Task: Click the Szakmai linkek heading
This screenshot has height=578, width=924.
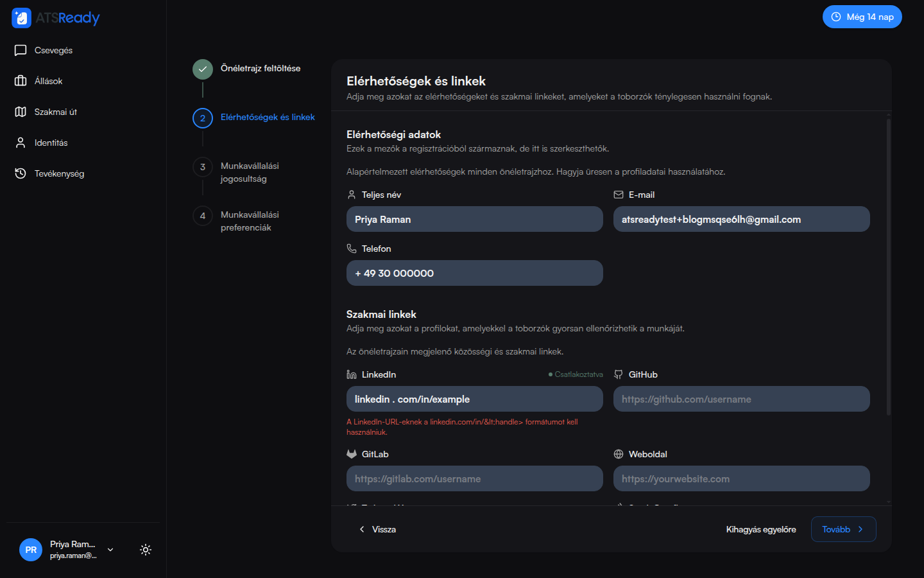Action: coord(381,314)
